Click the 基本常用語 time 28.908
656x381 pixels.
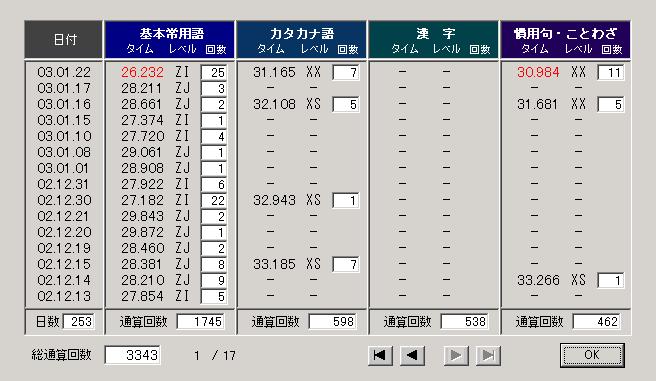142,168
